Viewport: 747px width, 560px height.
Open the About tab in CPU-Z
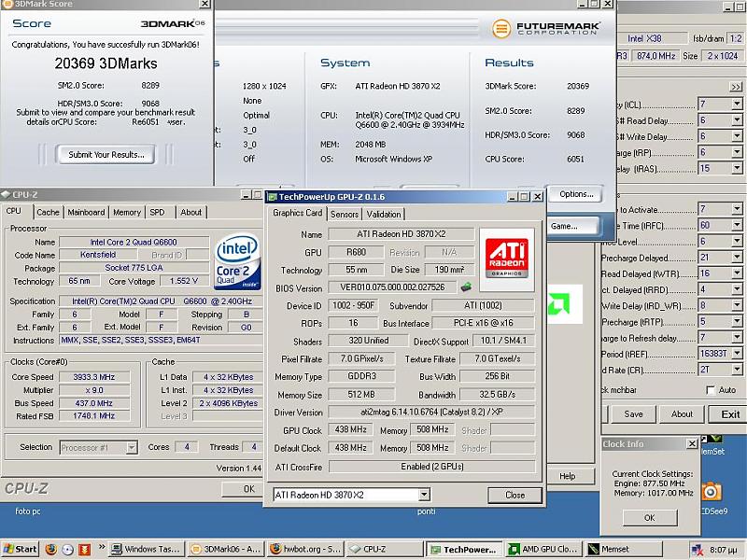point(191,213)
